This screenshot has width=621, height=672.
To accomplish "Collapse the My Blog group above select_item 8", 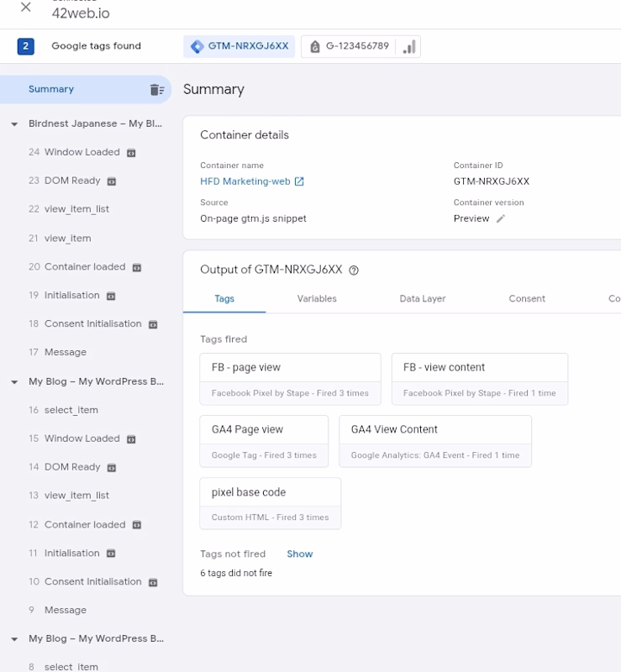I will click(x=14, y=639).
